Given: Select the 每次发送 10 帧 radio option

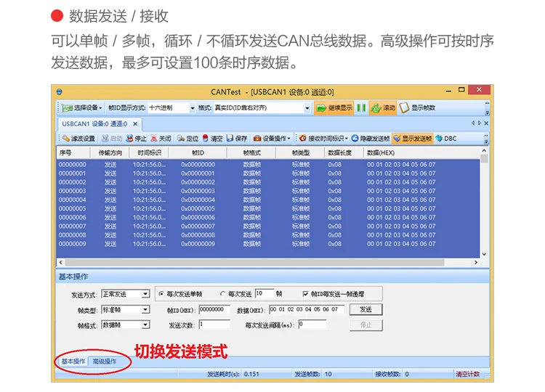Looking at the screenshot, I should pyautogui.click(x=222, y=294).
